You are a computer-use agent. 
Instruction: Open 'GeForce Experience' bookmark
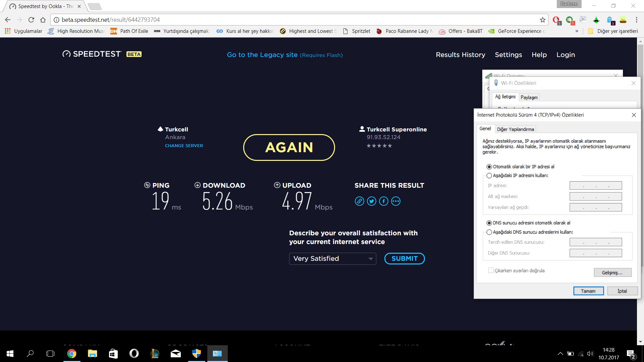[517, 31]
